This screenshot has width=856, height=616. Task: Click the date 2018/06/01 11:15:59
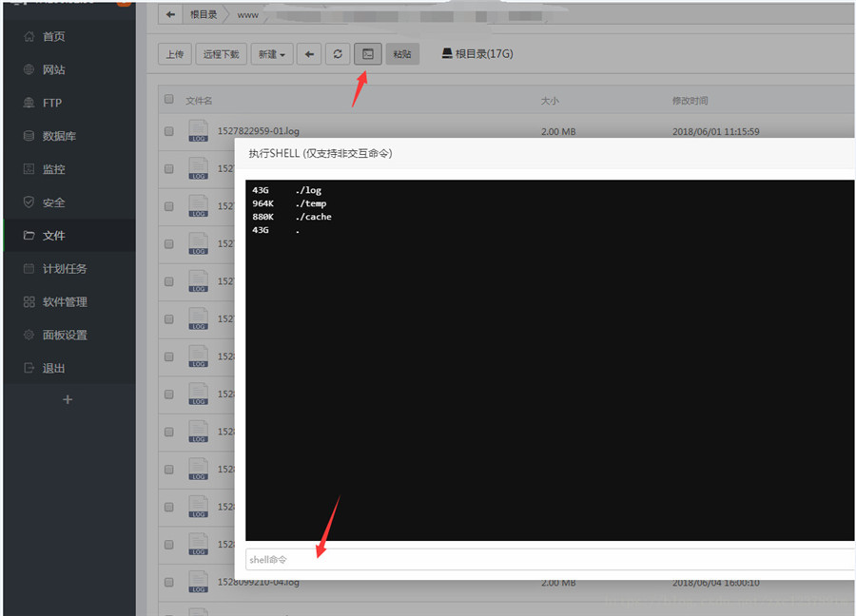click(x=715, y=131)
